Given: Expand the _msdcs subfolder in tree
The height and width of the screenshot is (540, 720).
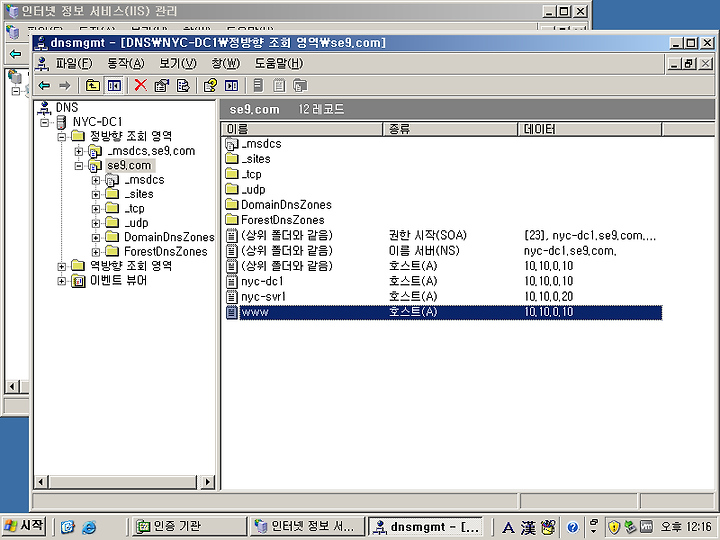Looking at the screenshot, I should point(96,180).
